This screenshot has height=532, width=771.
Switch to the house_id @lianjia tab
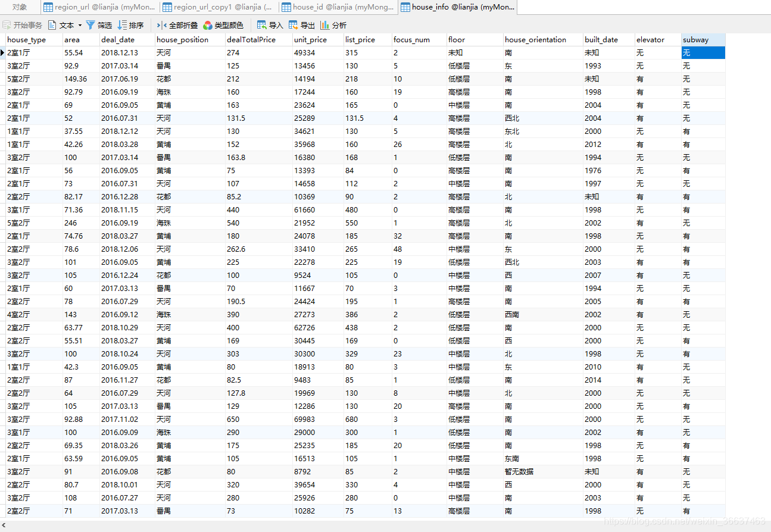point(338,7)
